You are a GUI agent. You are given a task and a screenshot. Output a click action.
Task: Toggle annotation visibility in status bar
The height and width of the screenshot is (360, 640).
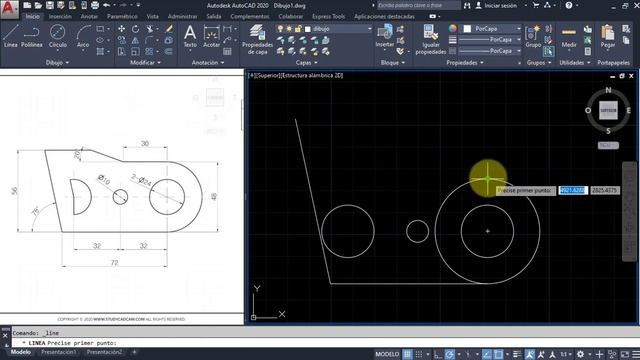coord(530,354)
